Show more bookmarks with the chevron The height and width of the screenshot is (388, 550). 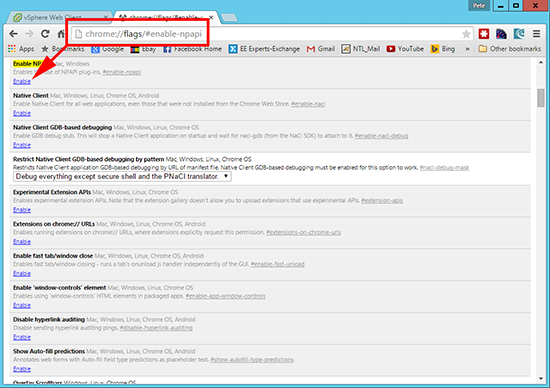(467, 49)
